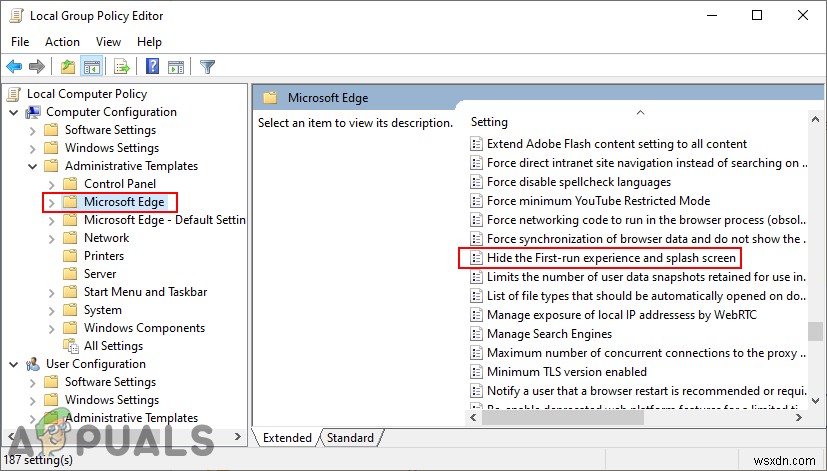Select Manage exposure of local IP addresses setting
The image size is (827, 471).
point(621,315)
